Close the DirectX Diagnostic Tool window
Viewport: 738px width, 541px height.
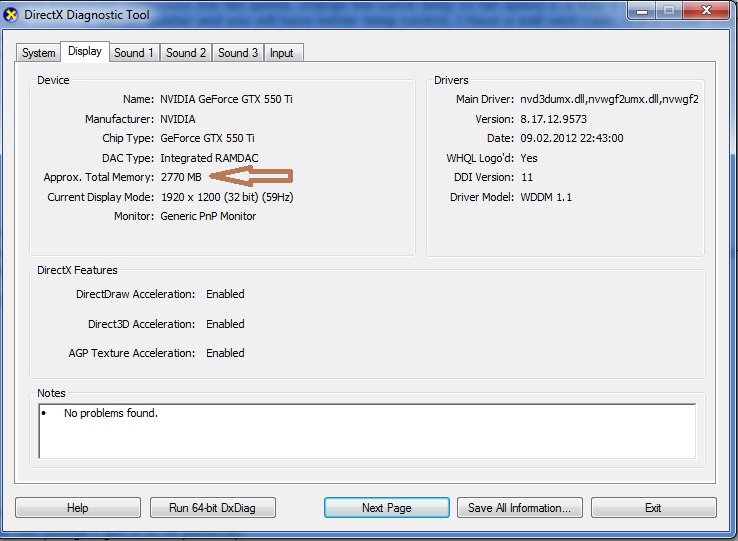click(x=706, y=11)
